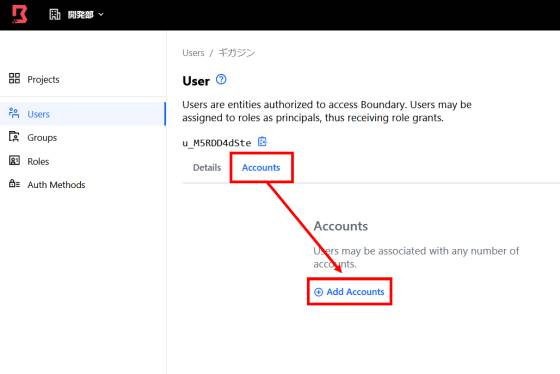Image resolution: width=560 pixels, height=374 pixels.
Task: Click the Projects grid icon
Action: click(14, 79)
